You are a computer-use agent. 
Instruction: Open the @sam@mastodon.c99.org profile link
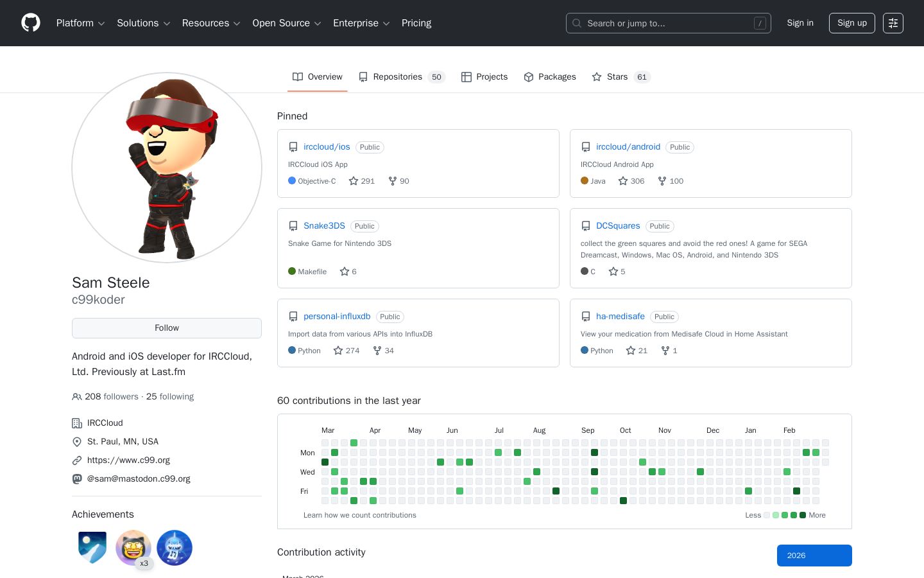[x=139, y=479]
